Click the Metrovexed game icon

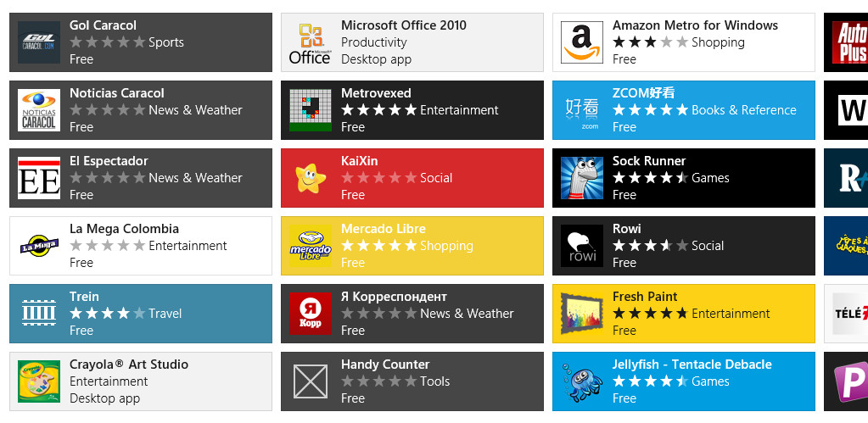311,110
